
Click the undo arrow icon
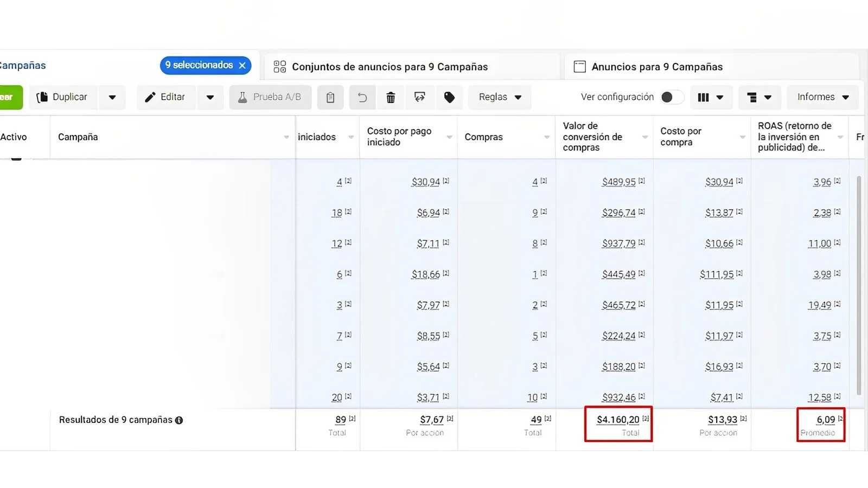click(x=362, y=98)
